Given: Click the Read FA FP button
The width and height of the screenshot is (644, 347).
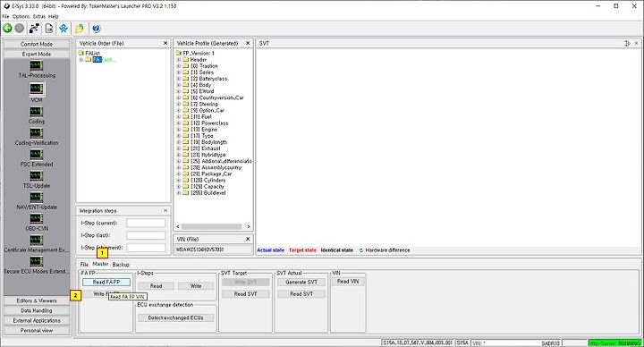Looking at the screenshot, I should (106, 282).
